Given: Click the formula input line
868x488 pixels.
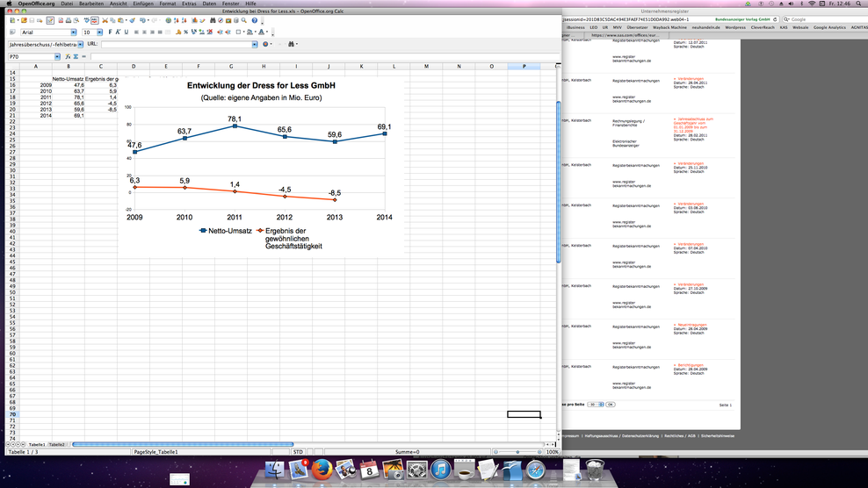Looking at the screenshot, I should click(324, 57).
